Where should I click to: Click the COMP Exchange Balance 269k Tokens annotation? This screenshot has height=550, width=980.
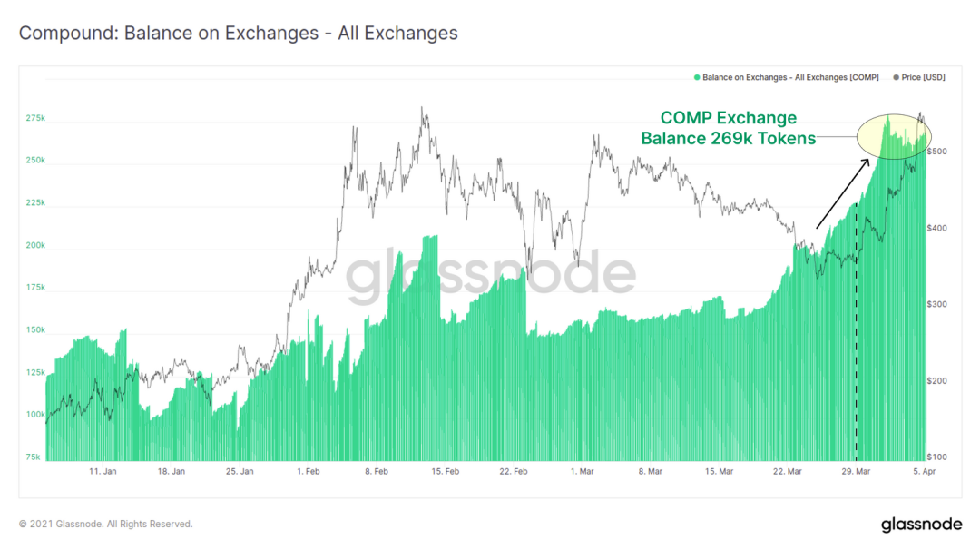tap(728, 128)
